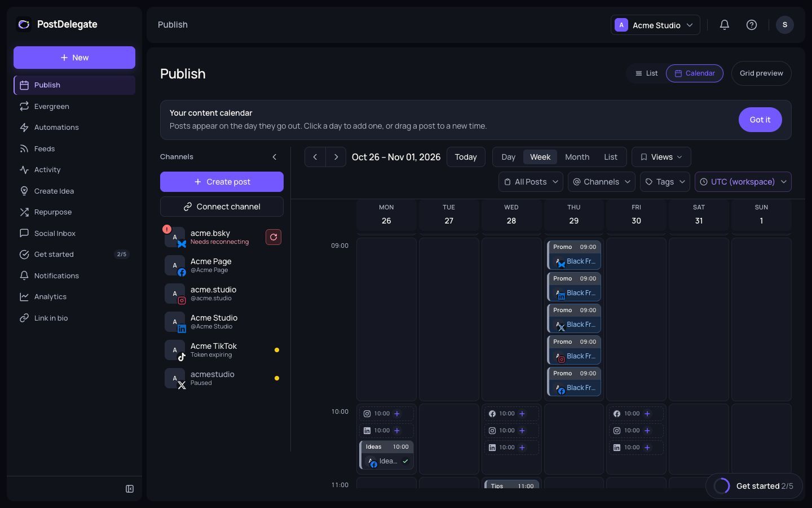Open the Views dropdown

pyautogui.click(x=661, y=157)
